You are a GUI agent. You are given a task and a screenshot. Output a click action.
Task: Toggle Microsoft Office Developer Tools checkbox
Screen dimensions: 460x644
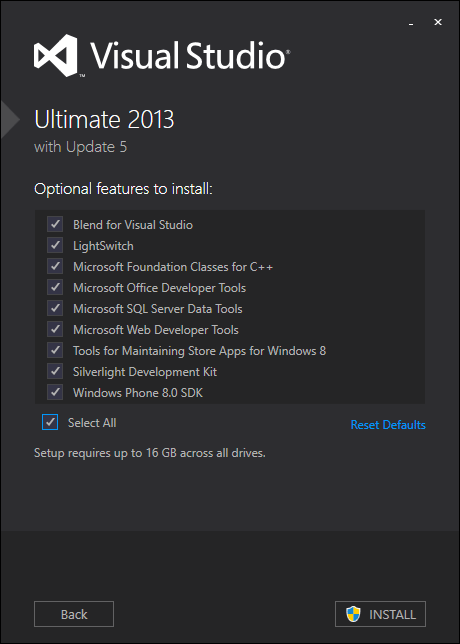[x=55, y=288]
